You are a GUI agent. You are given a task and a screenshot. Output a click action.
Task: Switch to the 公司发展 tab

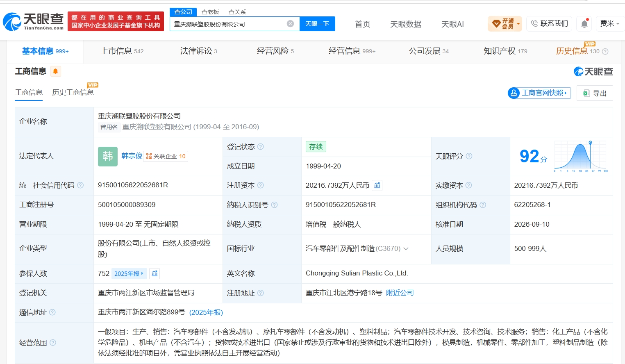pos(429,51)
